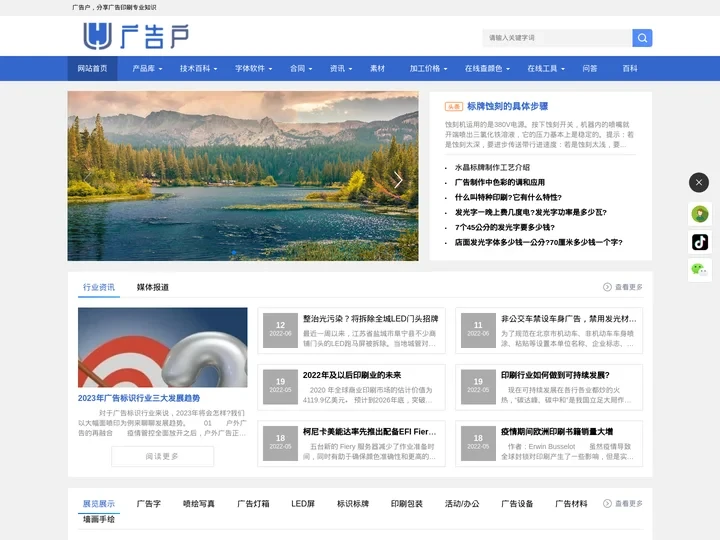
Task: Select the 展览展示 category tab
Action: 99,504
